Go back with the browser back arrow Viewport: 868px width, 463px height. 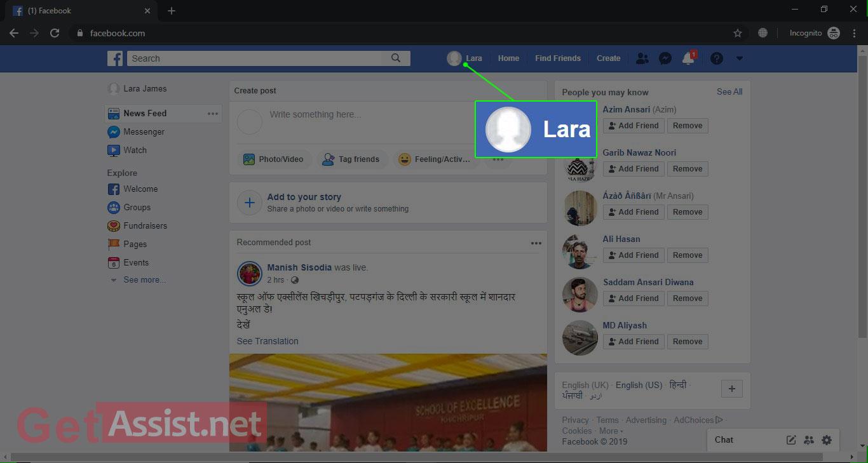(14, 33)
